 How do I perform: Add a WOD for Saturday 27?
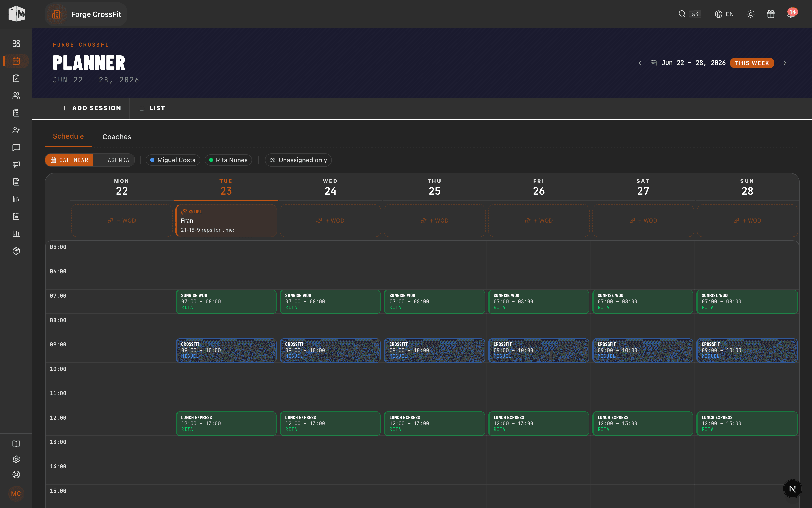coord(643,220)
